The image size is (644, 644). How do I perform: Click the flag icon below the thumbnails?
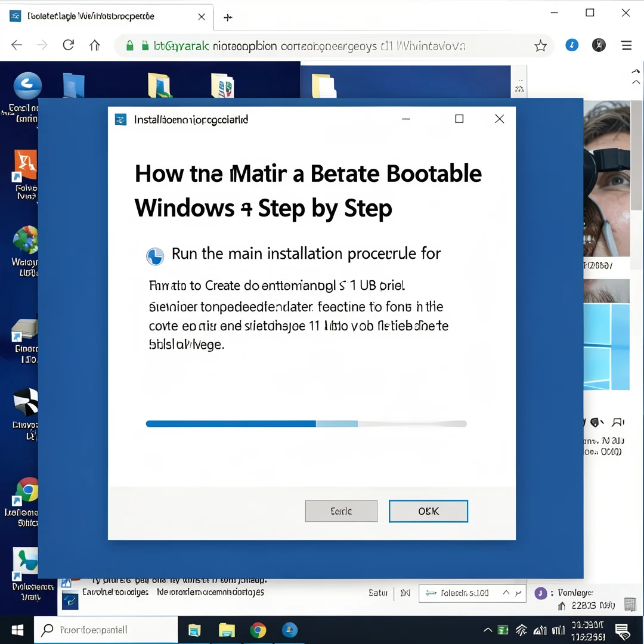coord(618,422)
